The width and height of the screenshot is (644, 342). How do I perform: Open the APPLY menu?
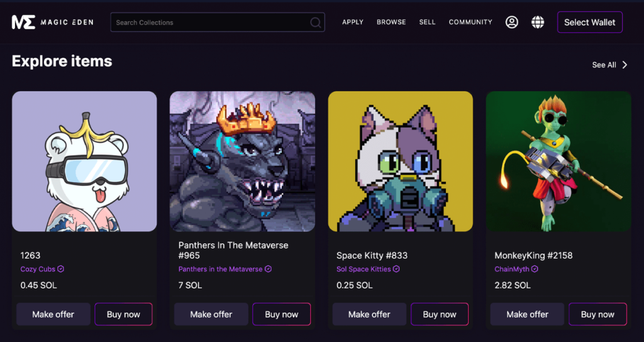[353, 22]
